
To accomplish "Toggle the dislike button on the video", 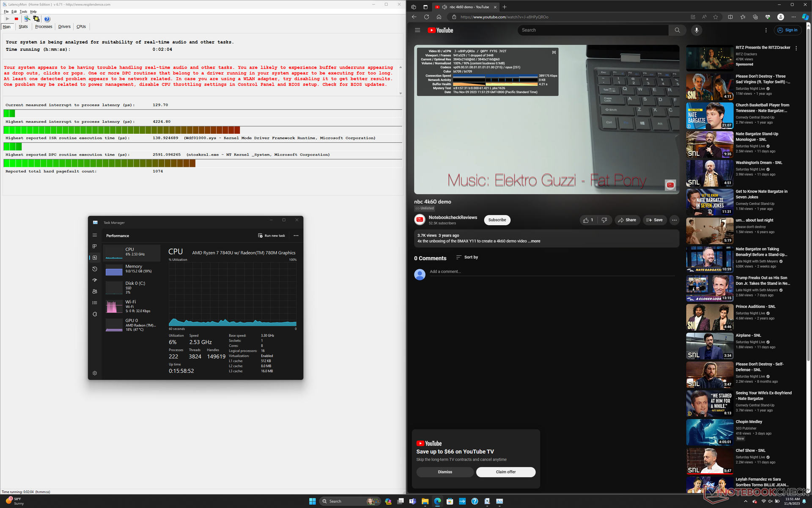I will (604, 220).
